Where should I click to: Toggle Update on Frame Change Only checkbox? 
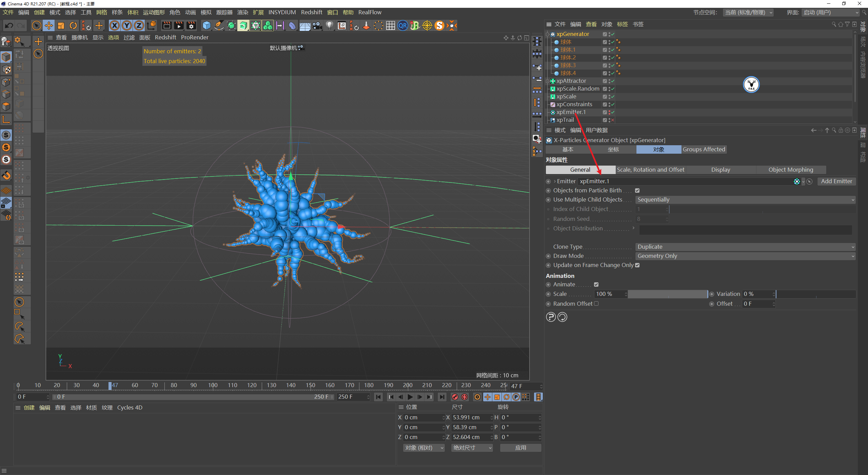pos(637,265)
